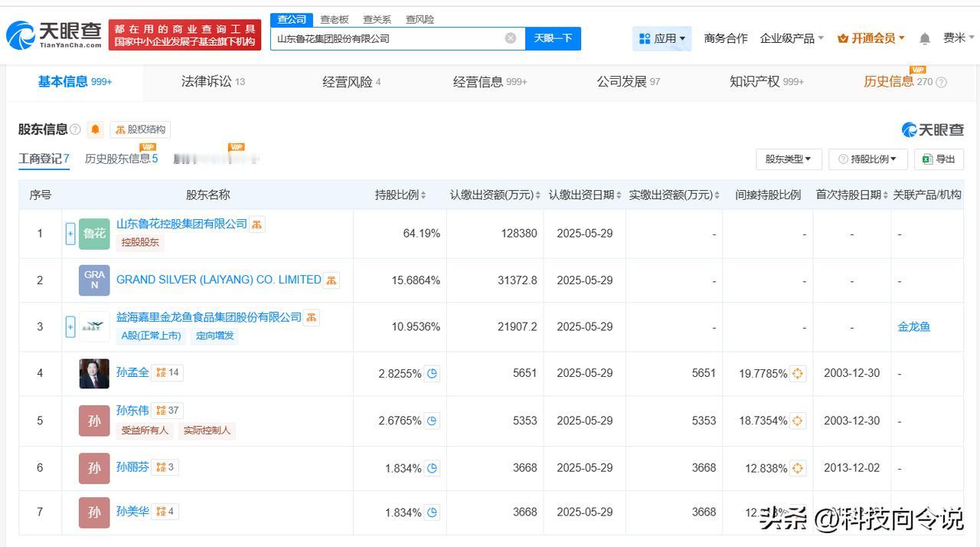
Task: Click the orange alert bell beside 股东信息
Action: click(x=95, y=129)
